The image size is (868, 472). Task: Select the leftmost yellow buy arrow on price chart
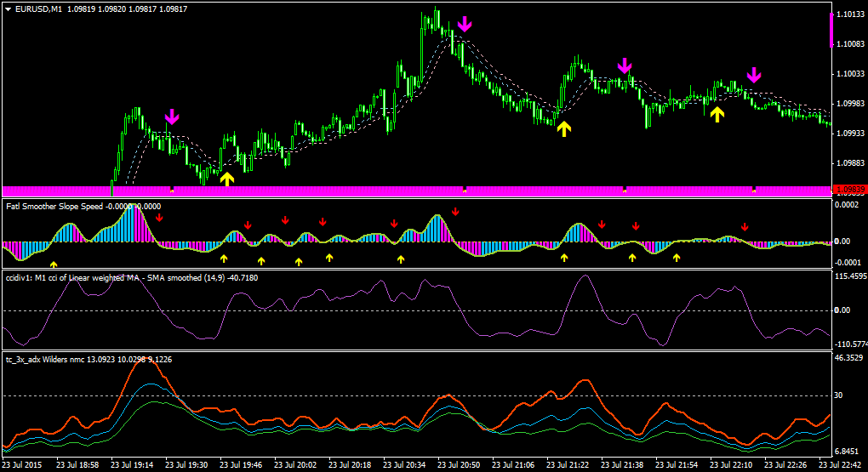(227, 179)
